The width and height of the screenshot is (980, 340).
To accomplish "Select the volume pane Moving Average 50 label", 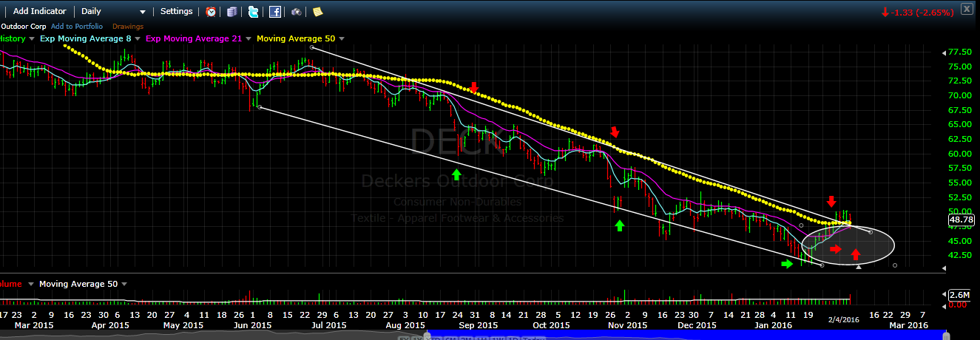I will pos(78,284).
